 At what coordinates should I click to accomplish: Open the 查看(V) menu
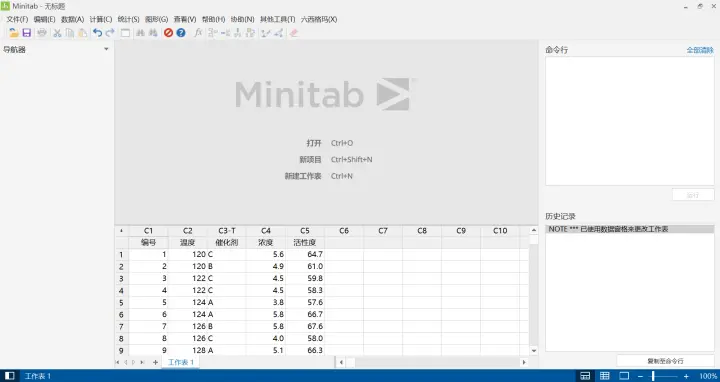(x=185, y=19)
